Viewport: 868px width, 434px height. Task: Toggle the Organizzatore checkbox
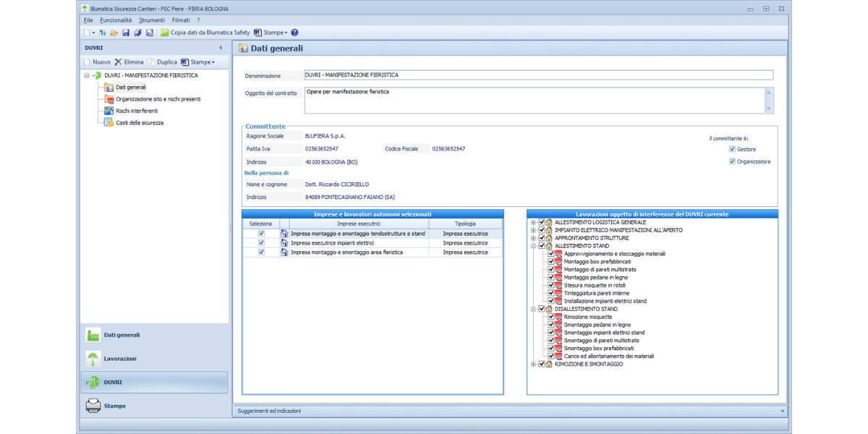coord(732,161)
